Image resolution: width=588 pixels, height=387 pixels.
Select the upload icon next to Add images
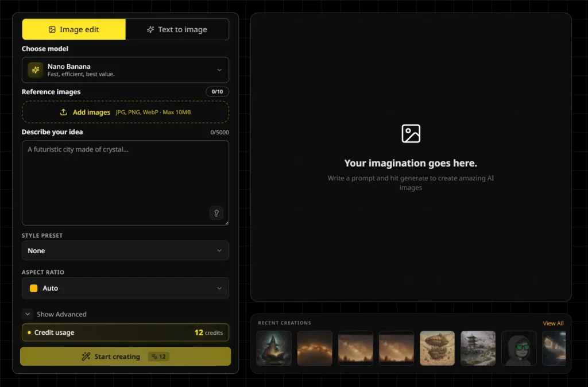point(63,112)
